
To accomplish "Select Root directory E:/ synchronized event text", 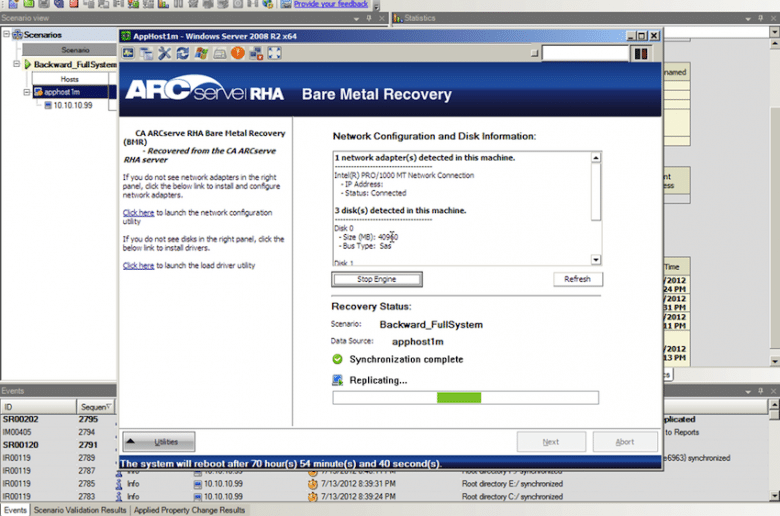I will click(x=512, y=484).
